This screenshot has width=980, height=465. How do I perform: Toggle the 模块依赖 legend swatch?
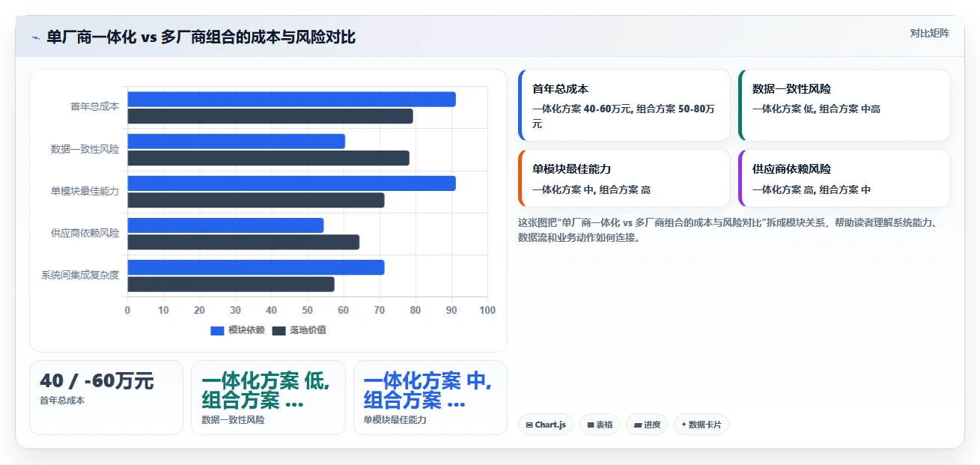pos(217,330)
